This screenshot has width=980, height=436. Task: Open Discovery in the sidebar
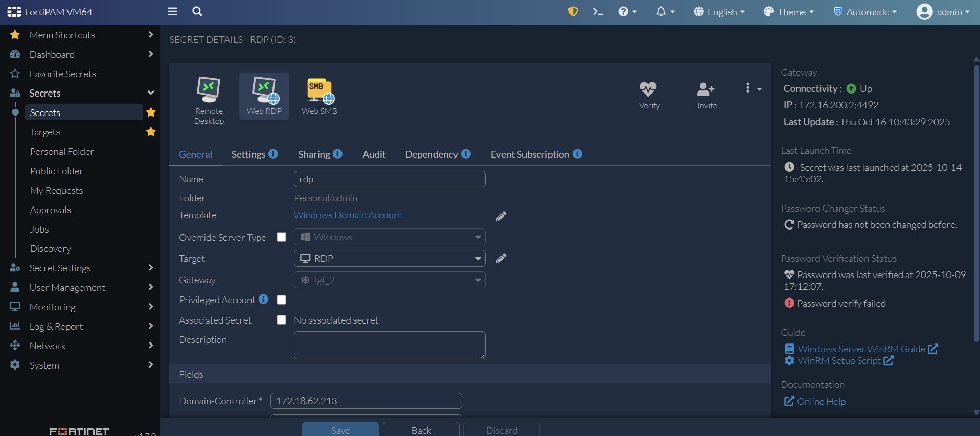click(x=50, y=248)
